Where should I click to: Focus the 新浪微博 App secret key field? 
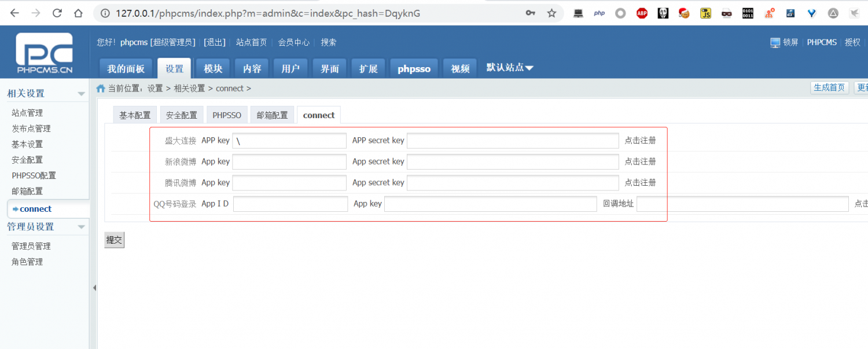(x=513, y=161)
